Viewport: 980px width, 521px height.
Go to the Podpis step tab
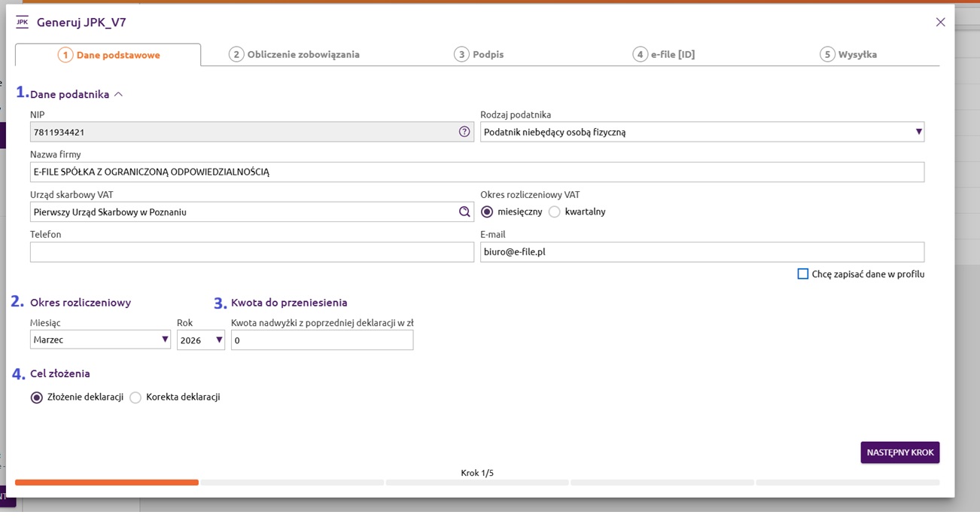click(479, 54)
